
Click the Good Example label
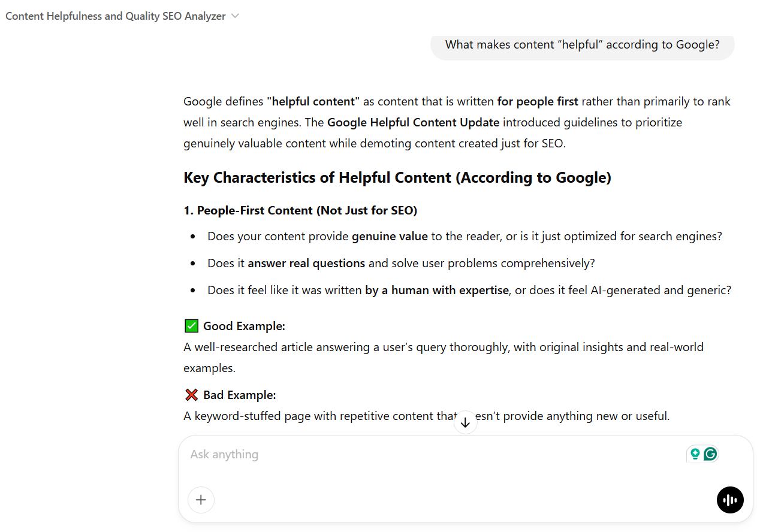tap(244, 326)
